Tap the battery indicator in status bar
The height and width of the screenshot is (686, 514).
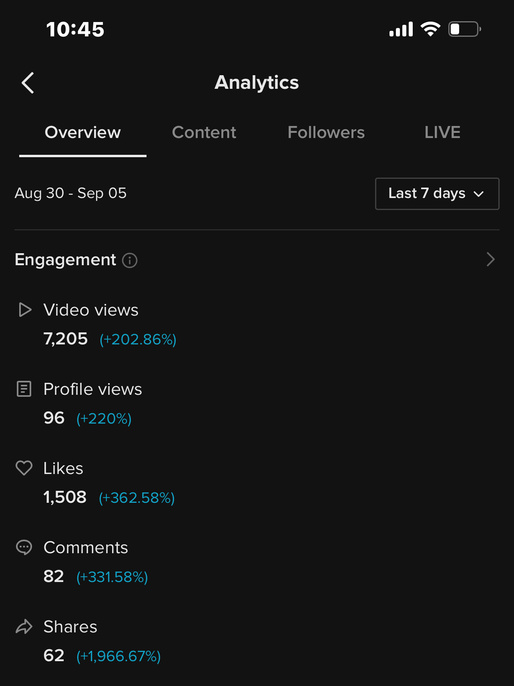pos(464,29)
